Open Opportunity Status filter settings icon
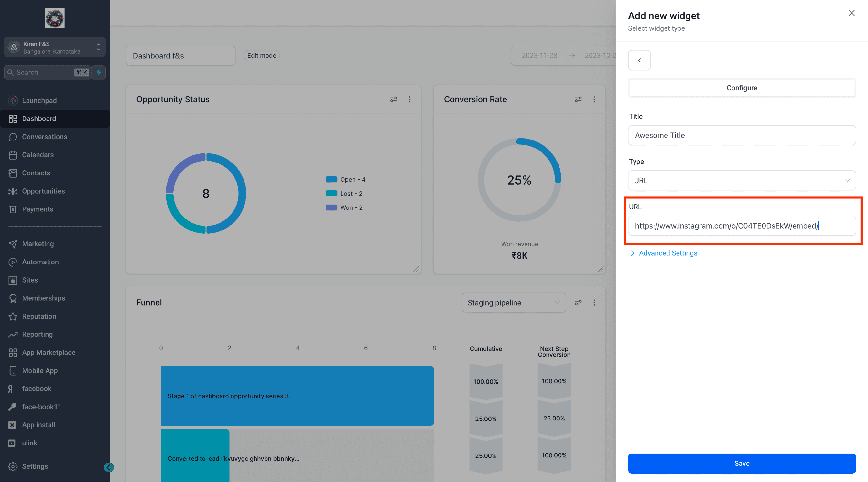 coord(394,99)
